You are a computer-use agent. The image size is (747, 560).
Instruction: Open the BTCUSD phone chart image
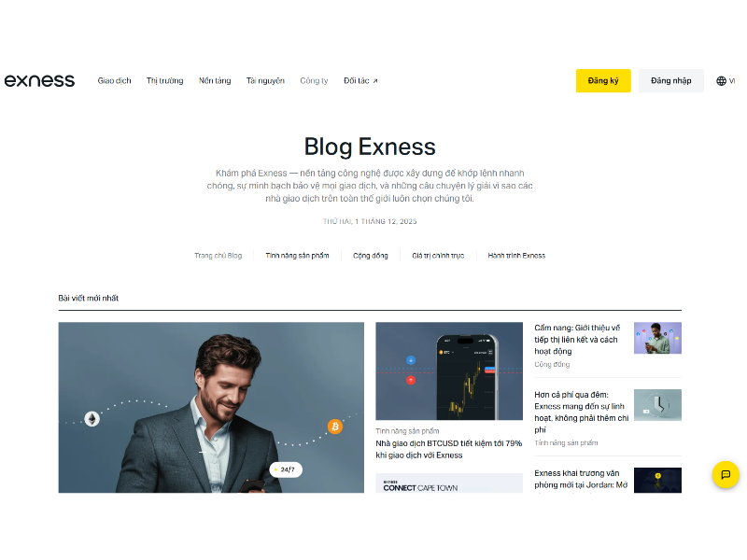449,371
